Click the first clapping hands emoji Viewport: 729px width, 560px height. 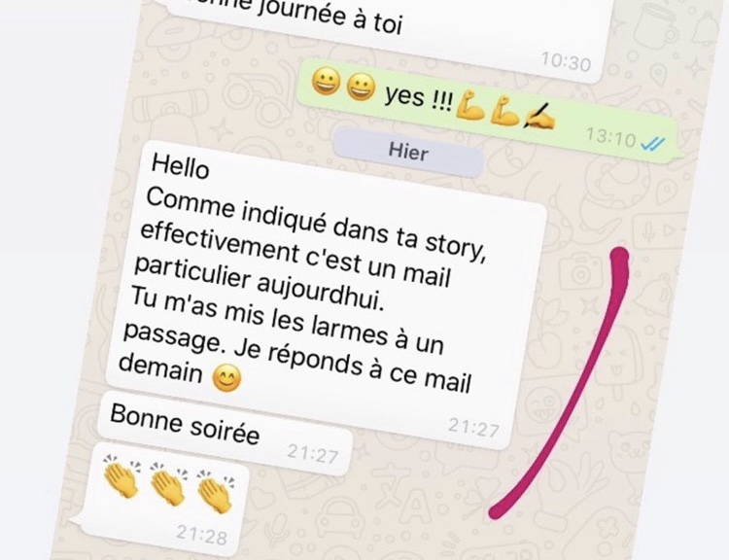point(121,475)
